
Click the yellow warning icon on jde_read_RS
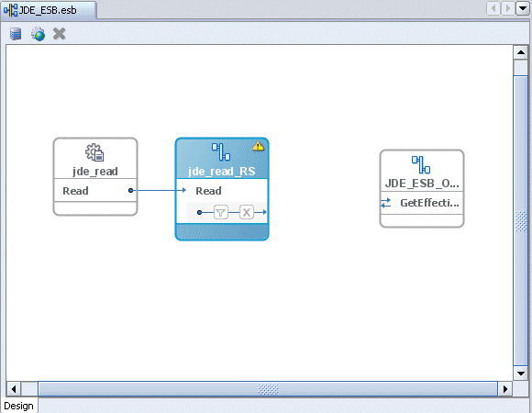pyautogui.click(x=258, y=146)
